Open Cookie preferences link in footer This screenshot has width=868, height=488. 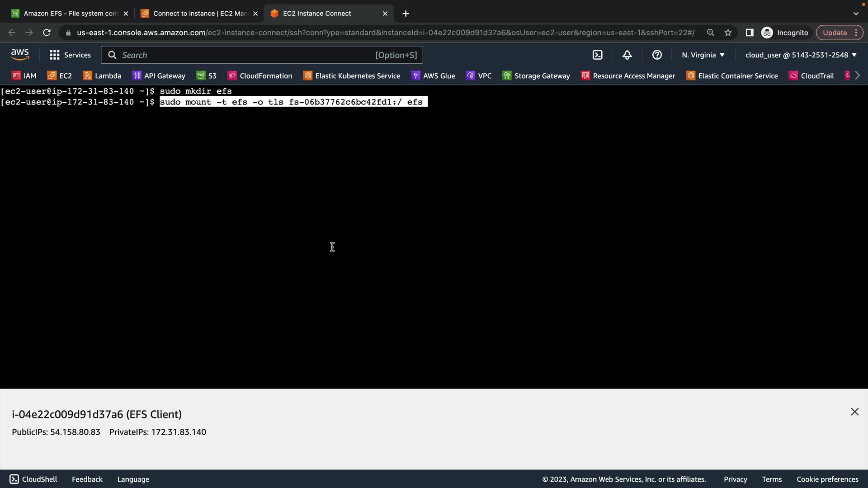click(827, 479)
